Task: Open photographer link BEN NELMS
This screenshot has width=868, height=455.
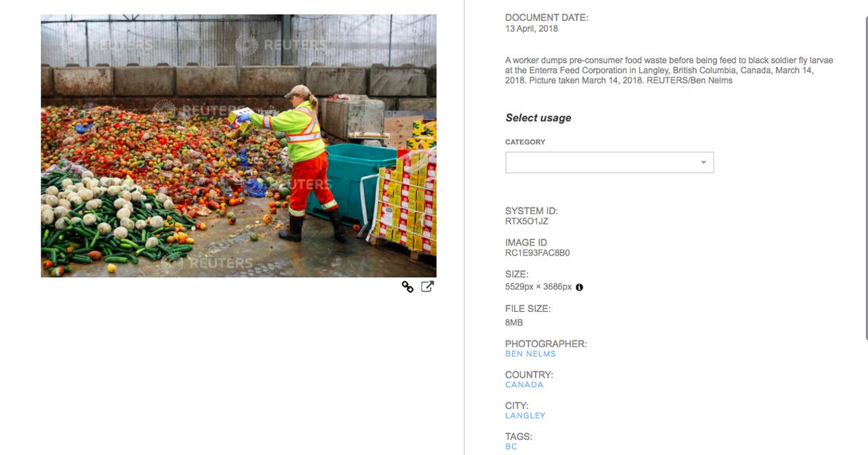Action: [530, 354]
